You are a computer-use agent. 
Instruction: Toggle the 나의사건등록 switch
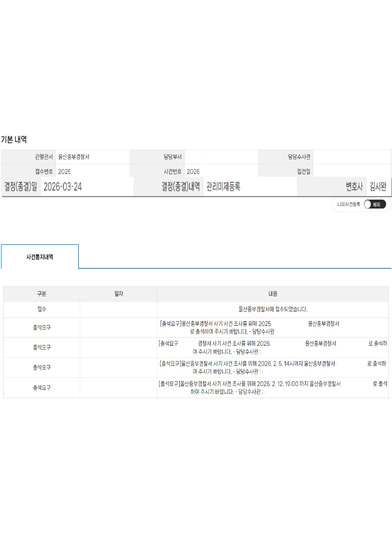[374, 204]
